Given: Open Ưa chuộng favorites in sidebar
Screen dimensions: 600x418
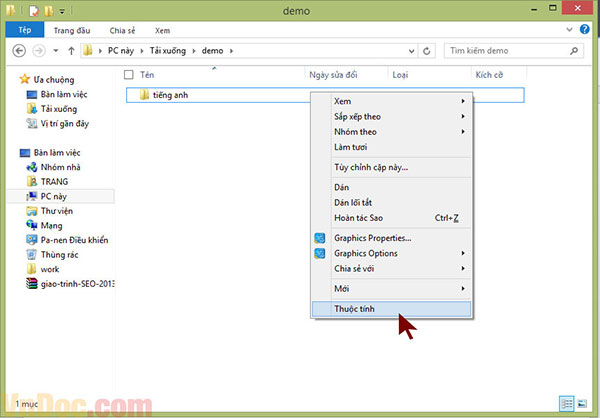Looking at the screenshot, I should click(x=54, y=80).
